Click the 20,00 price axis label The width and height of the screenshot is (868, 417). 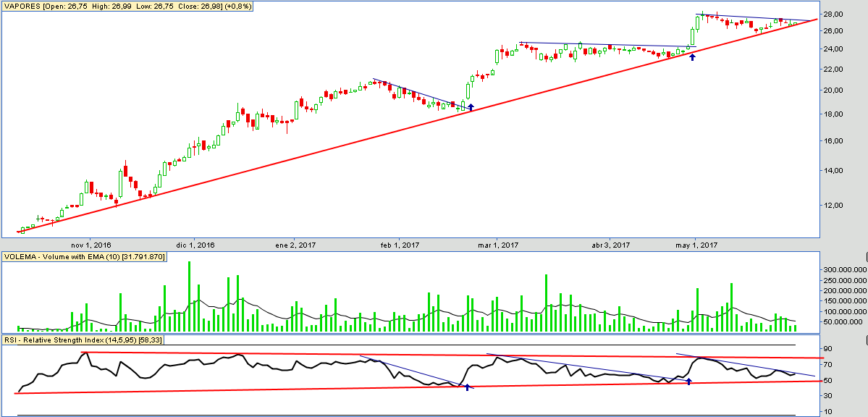point(834,90)
